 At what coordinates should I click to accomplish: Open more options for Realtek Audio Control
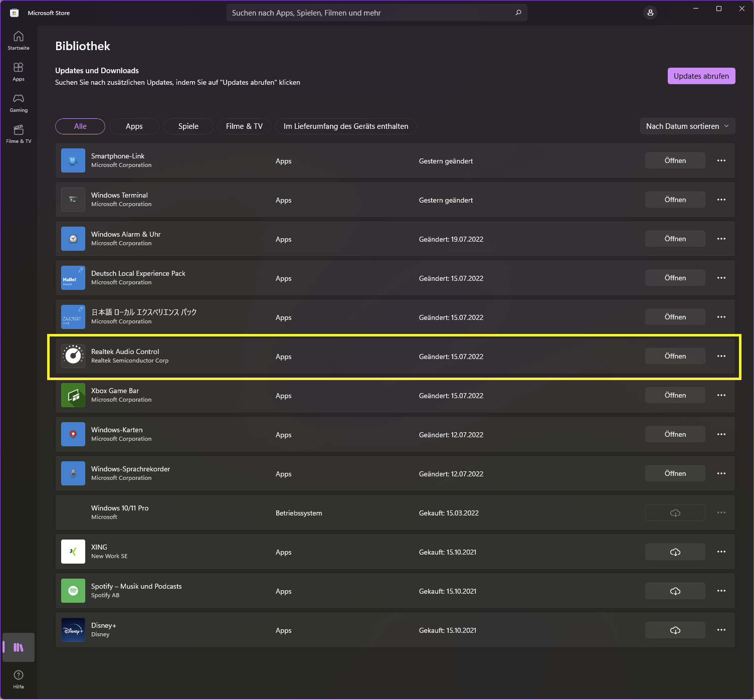pos(721,356)
